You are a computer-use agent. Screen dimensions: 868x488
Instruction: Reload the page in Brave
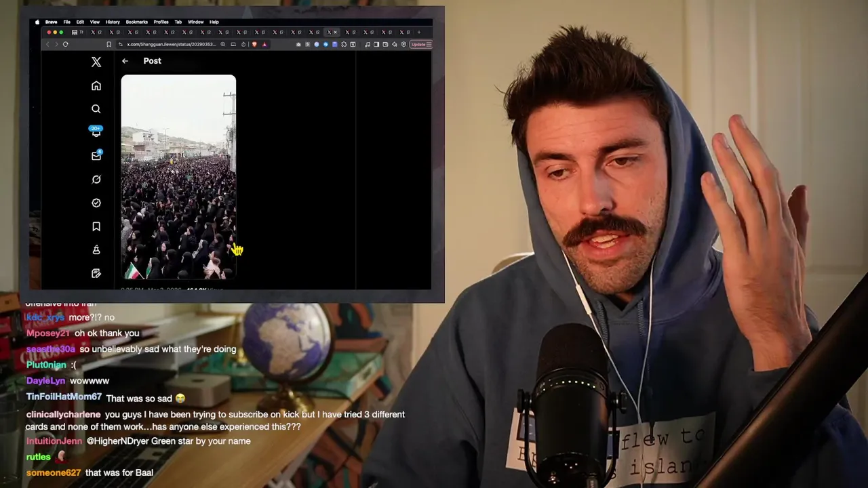[66, 44]
